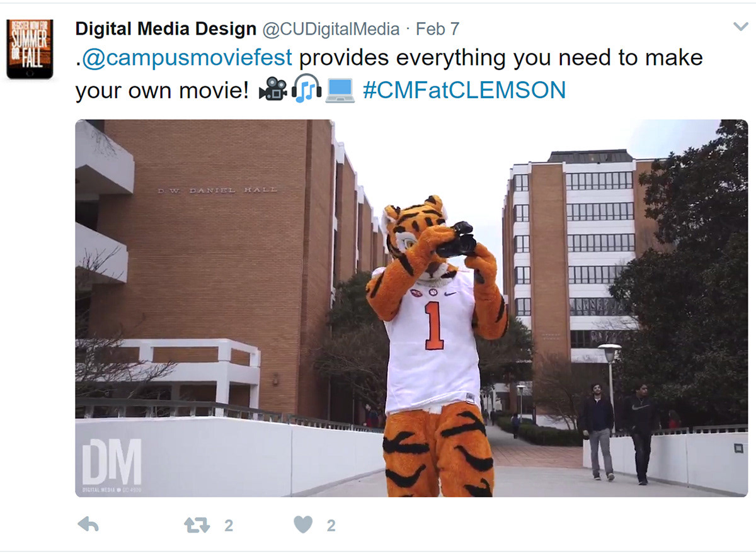This screenshot has width=756, height=554.
Task: Open Digital Media Design profile avatar
Action: click(x=30, y=49)
